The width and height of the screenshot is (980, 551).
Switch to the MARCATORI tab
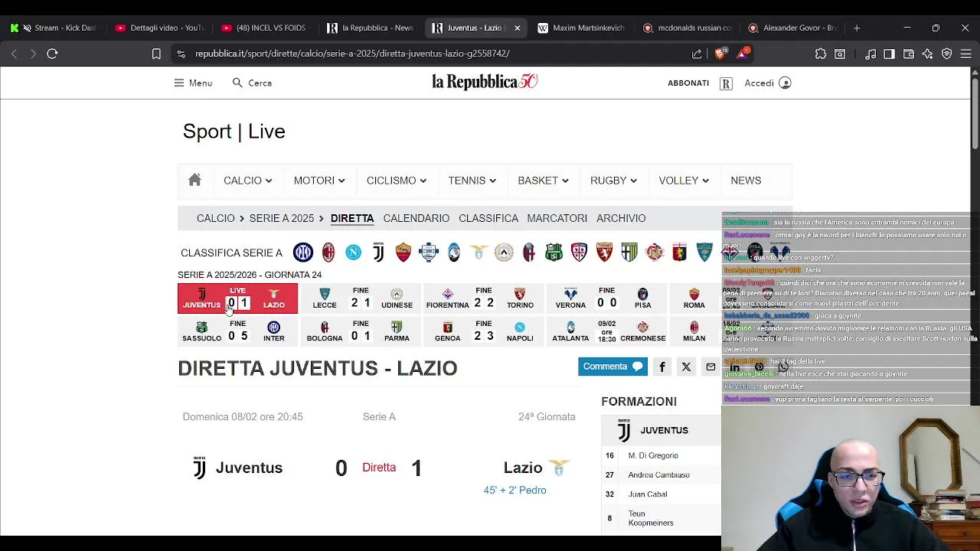(557, 218)
